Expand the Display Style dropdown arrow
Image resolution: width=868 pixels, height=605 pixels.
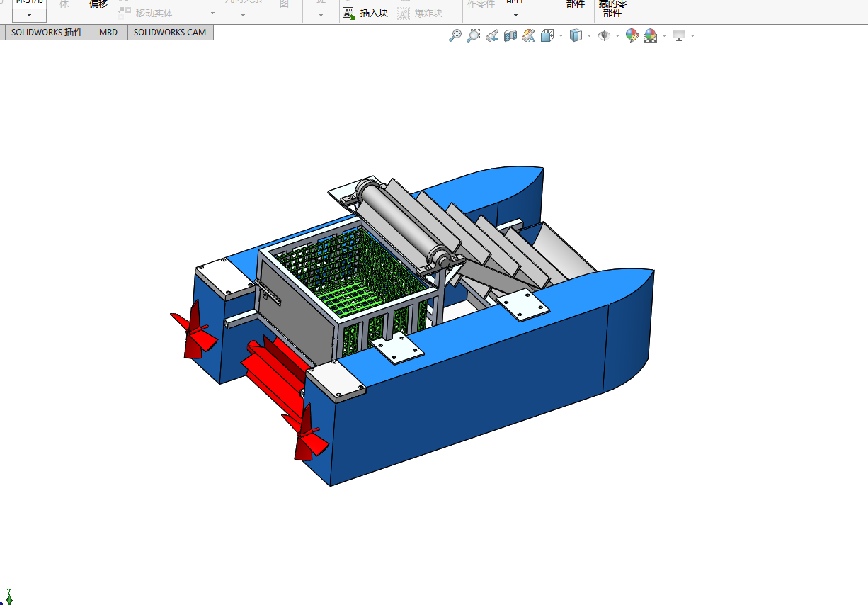(589, 35)
